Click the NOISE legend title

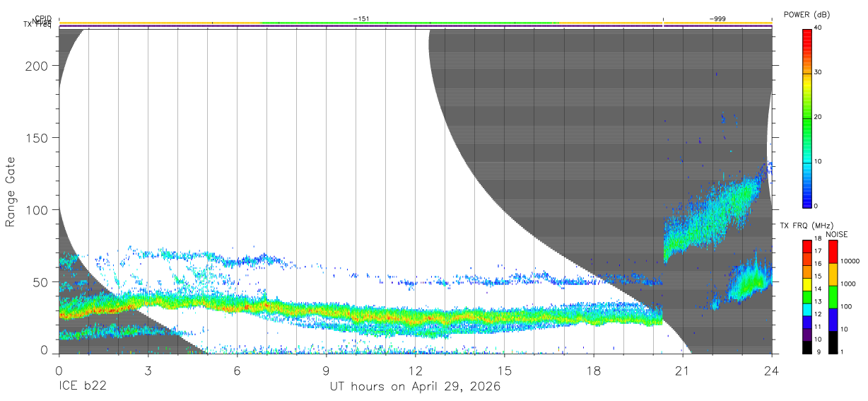837,234
